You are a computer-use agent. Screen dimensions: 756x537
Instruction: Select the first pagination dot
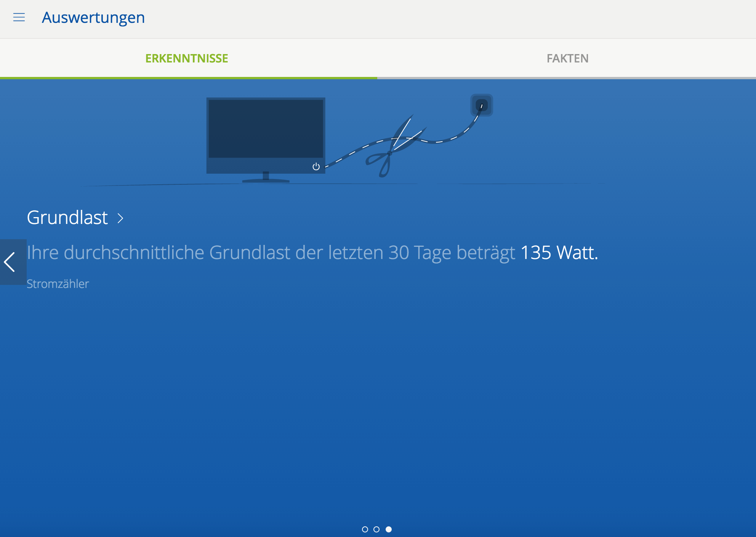(365, 529)
